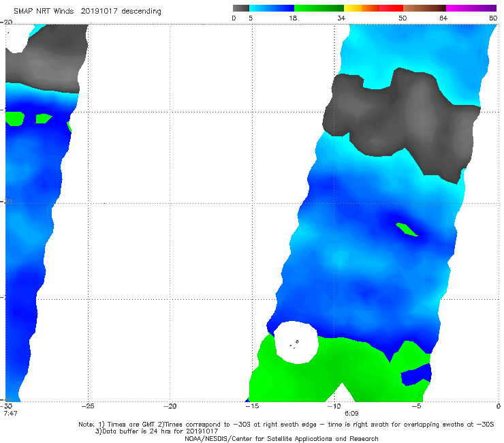
Task: Click the word "descending" in the title
Action: pos(141,12)
